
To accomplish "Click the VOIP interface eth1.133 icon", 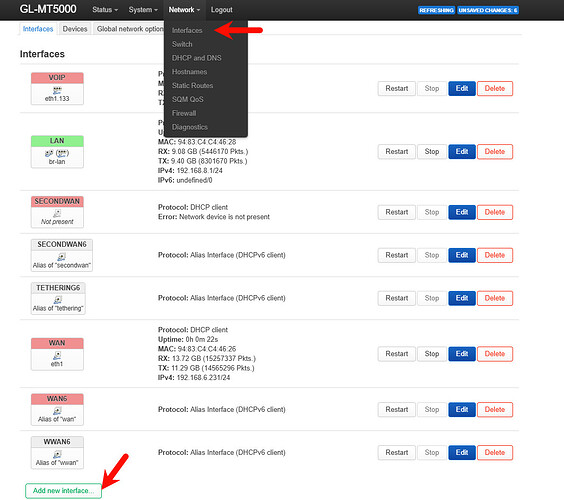I will tap(57, 90).
